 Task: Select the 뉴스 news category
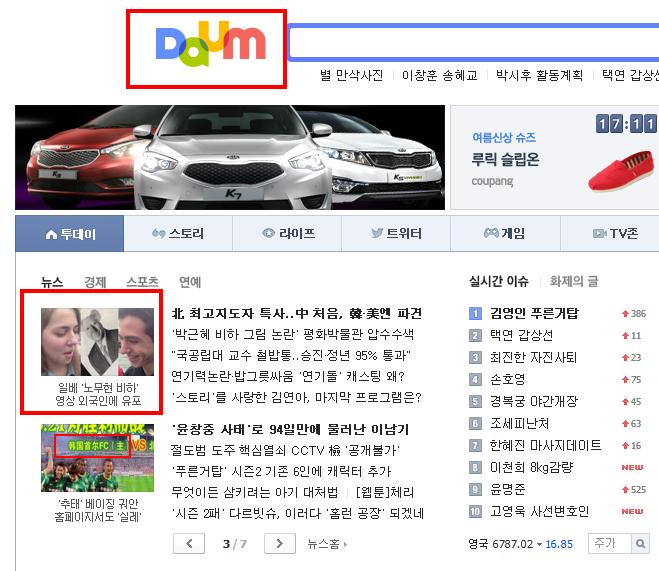(52, 282)
